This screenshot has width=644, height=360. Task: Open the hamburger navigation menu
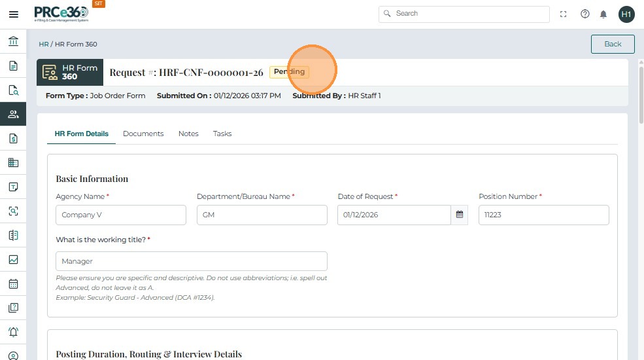tap(14, 14)
